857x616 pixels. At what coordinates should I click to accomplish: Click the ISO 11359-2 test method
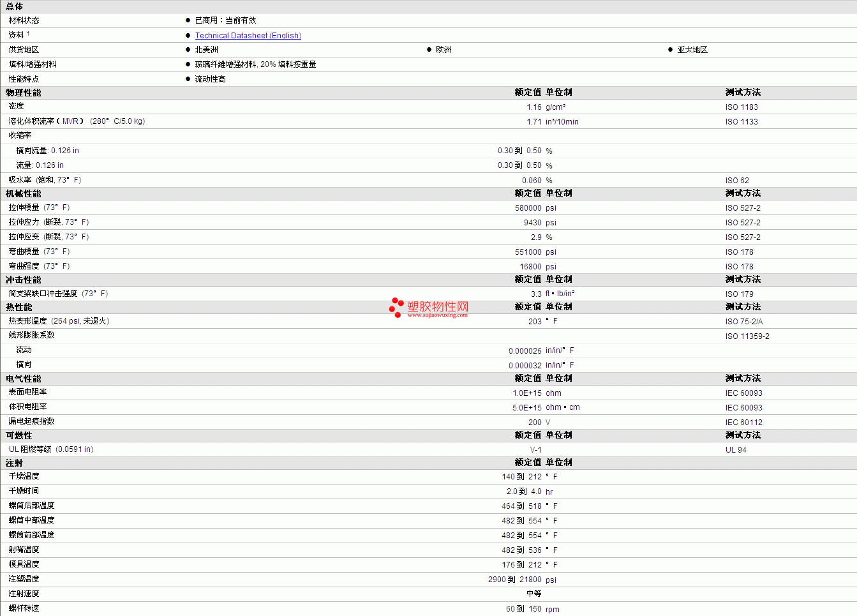coord(747,336)
